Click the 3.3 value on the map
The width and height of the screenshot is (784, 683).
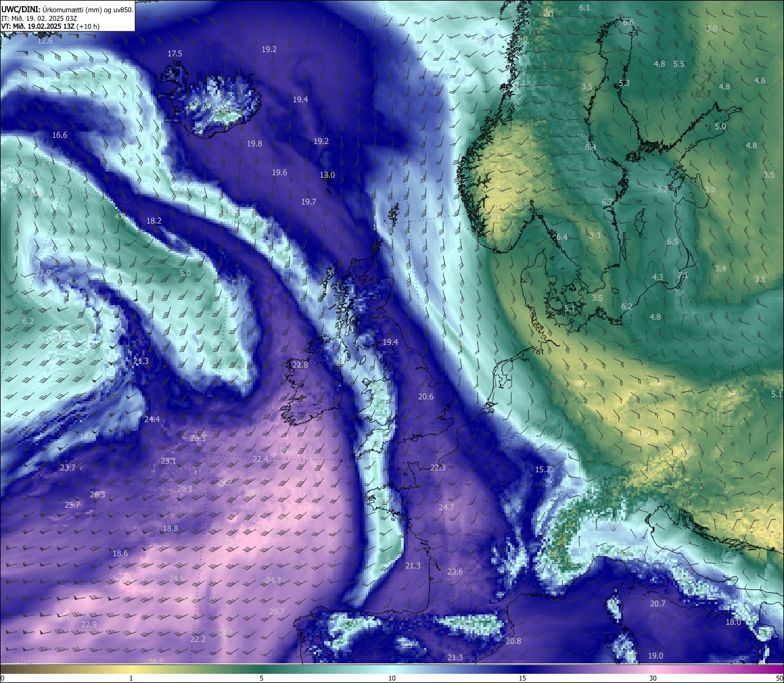click(595, 236)
